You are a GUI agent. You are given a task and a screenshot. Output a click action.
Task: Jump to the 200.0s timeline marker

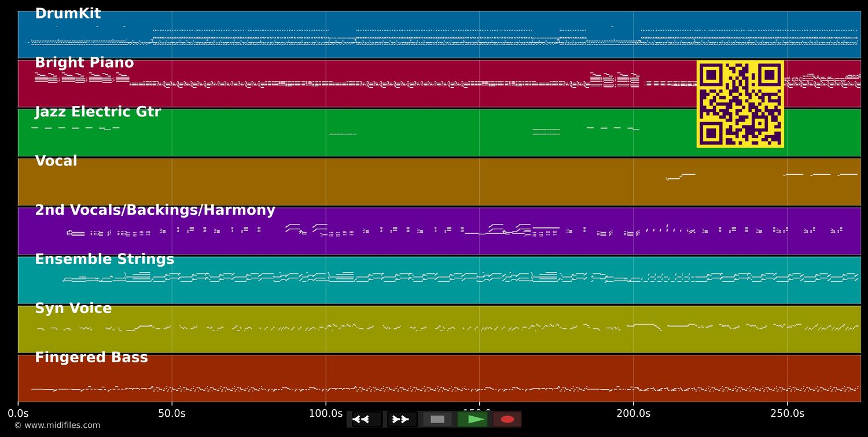(x=633, y=413)
